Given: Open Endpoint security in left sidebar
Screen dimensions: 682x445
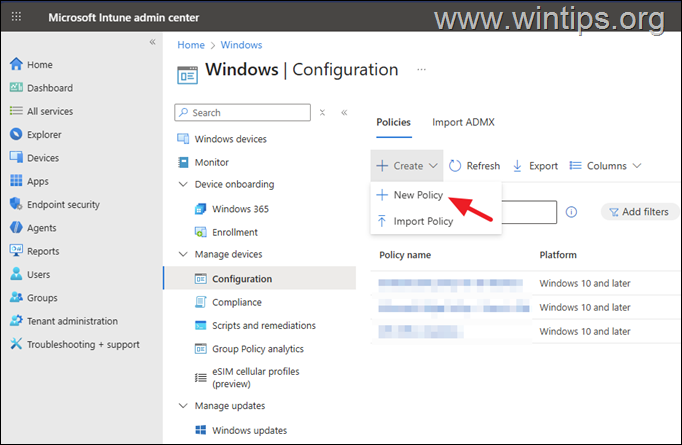Looking at the screenshot, I should (63, 204).
